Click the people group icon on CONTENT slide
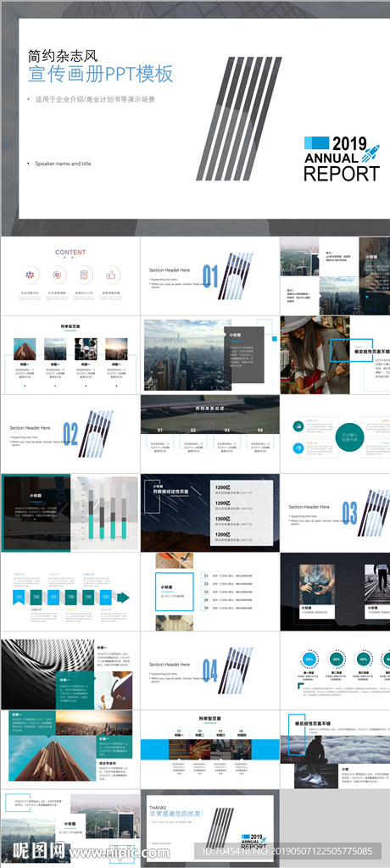 pos(30,275)
